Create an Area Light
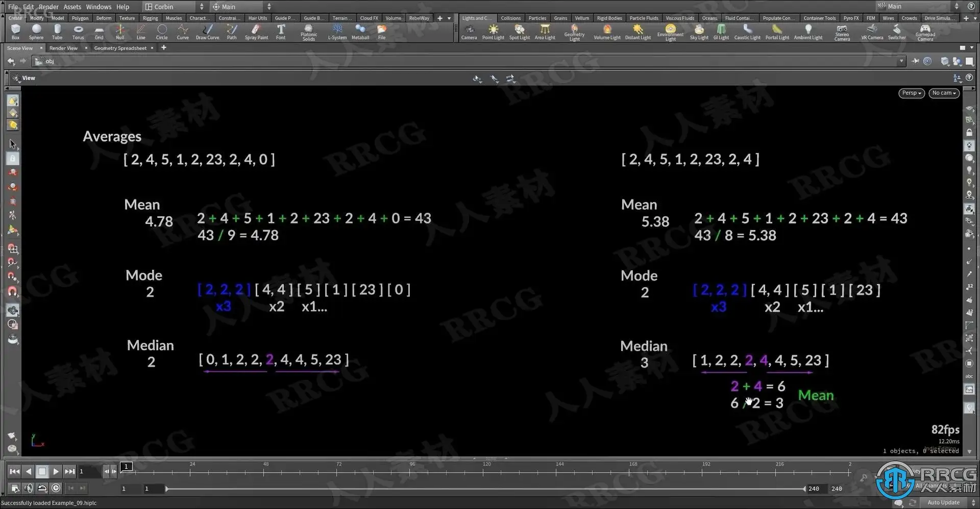 (x=545, y=32)
